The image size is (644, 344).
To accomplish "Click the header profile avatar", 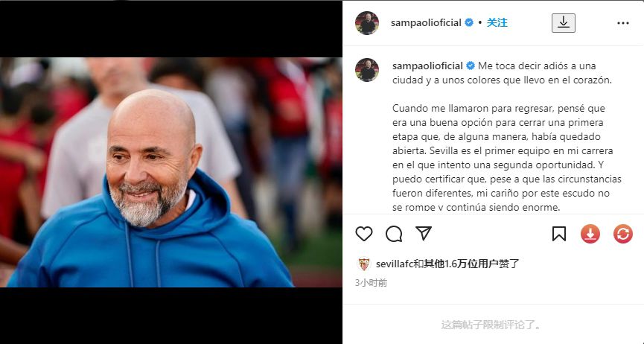I will 367,23.
